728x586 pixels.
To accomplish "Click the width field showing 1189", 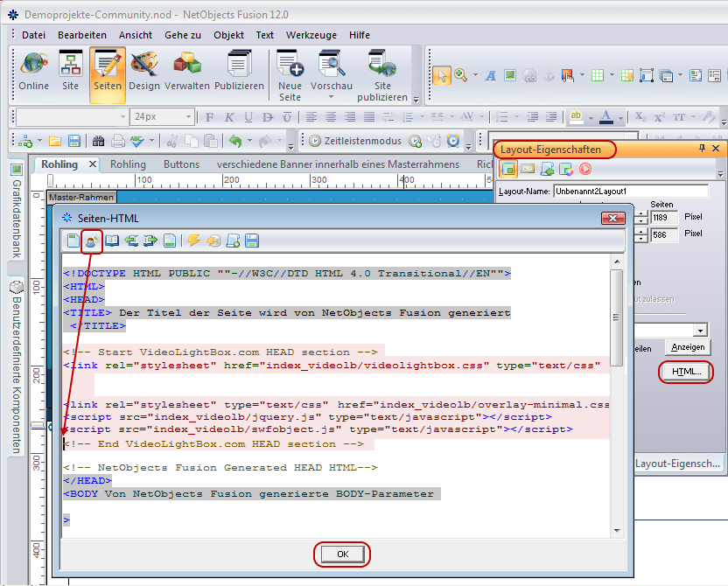I will pyautogui.click(x=664, y=217).
